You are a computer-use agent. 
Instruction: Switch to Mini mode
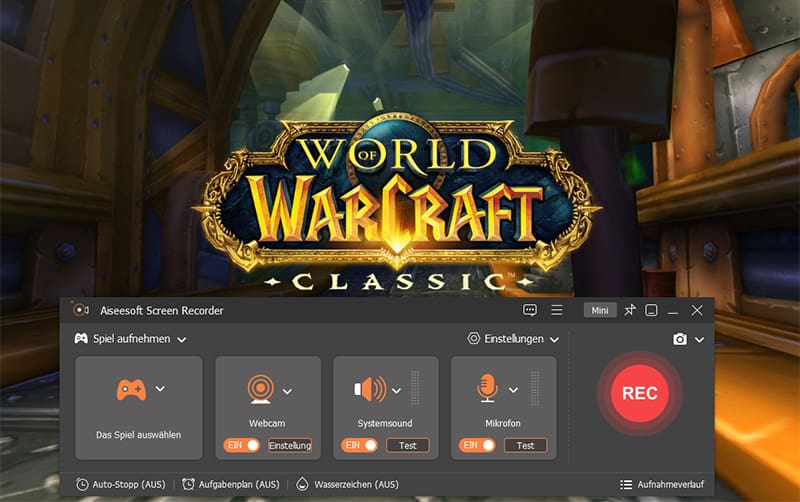tap(599, 310)
